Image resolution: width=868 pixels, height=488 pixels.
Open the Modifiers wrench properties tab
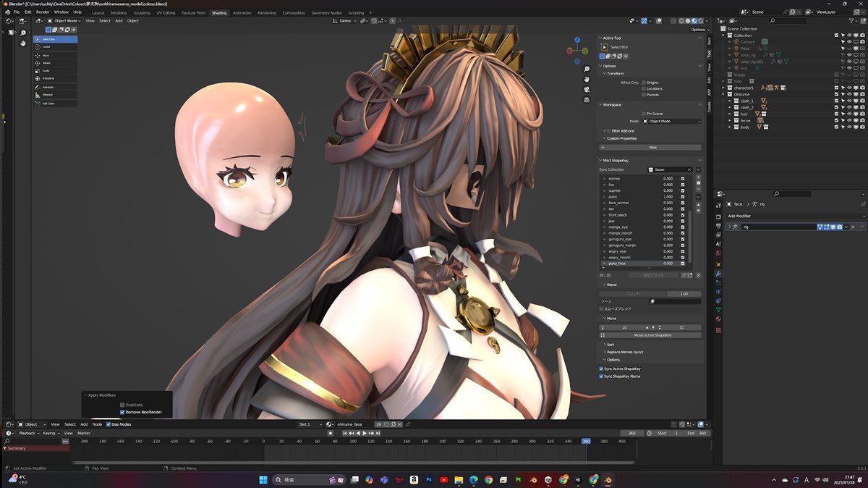(x=718, y=274)
